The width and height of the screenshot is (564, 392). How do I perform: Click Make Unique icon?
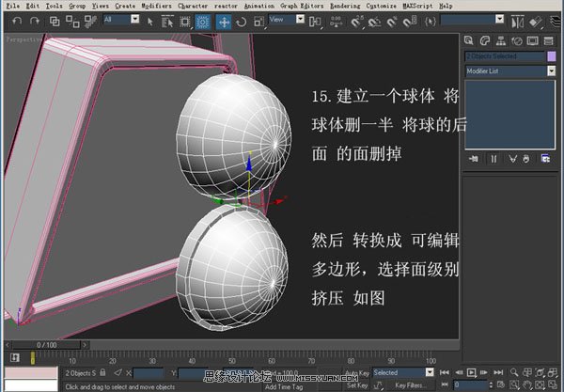(512, 159)
